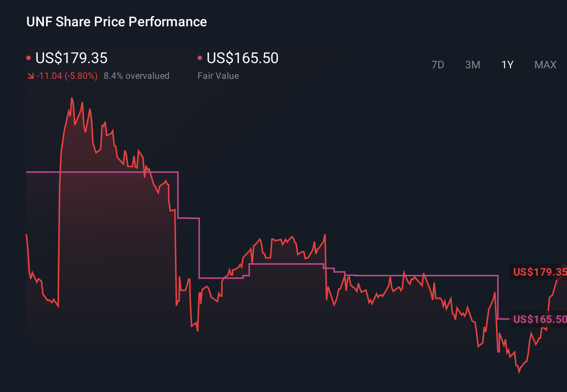Switch to the 7D time range

(438, 65)
